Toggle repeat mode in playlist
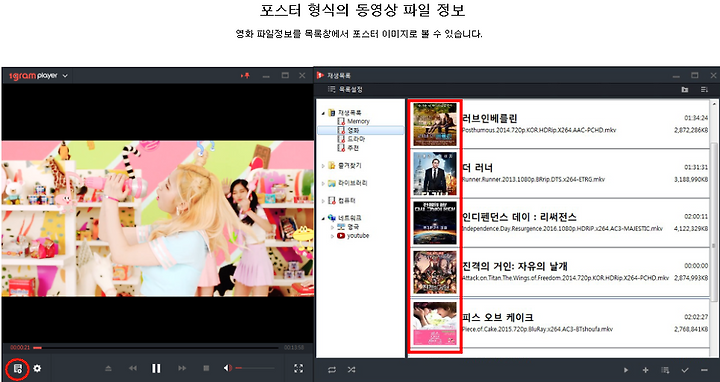Screen dimensions: 720x382 [x=332, y=370]
